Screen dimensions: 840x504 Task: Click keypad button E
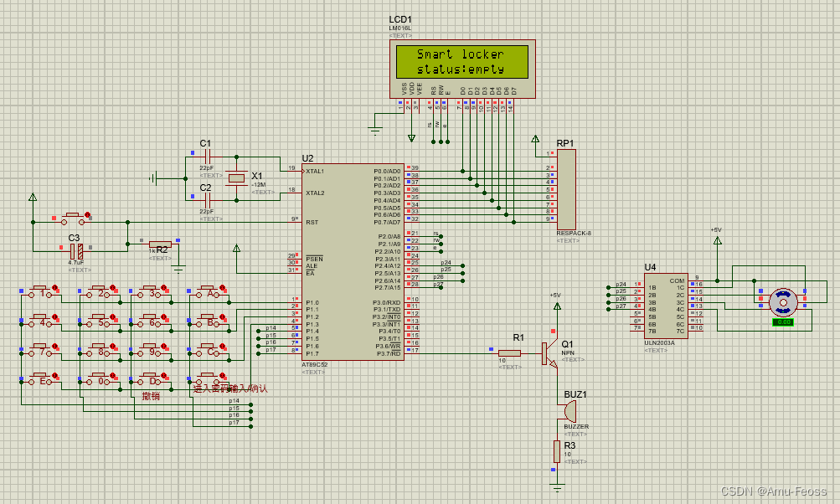[x=42, y=380]
